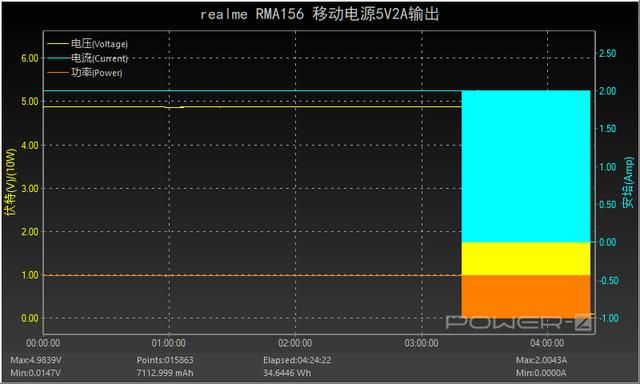Select the 电流(Current) legend label

pyautogui.click(x=100, y=58)
